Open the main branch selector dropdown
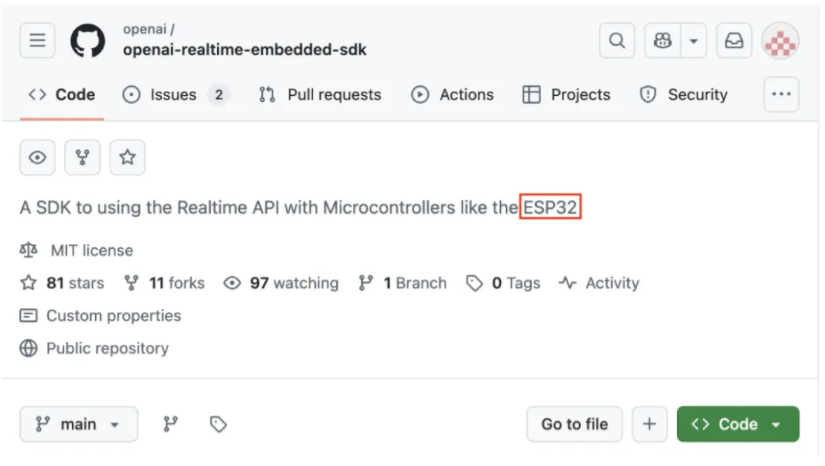Screen dimensions: 825x466 point(79,424)
